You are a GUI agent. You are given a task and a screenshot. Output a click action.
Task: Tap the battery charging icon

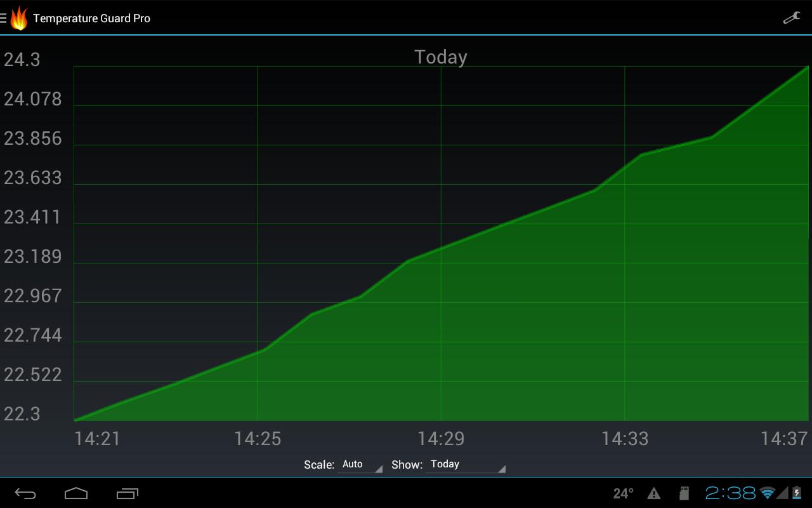click(797, 493)
